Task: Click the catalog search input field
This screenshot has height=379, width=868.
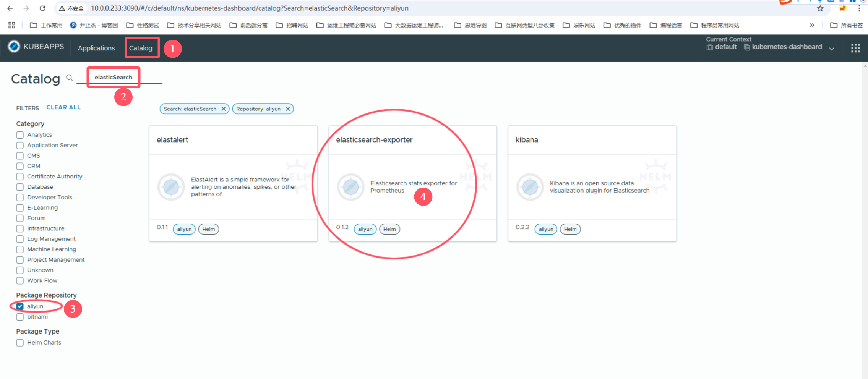Action: [x=119, y=77]
